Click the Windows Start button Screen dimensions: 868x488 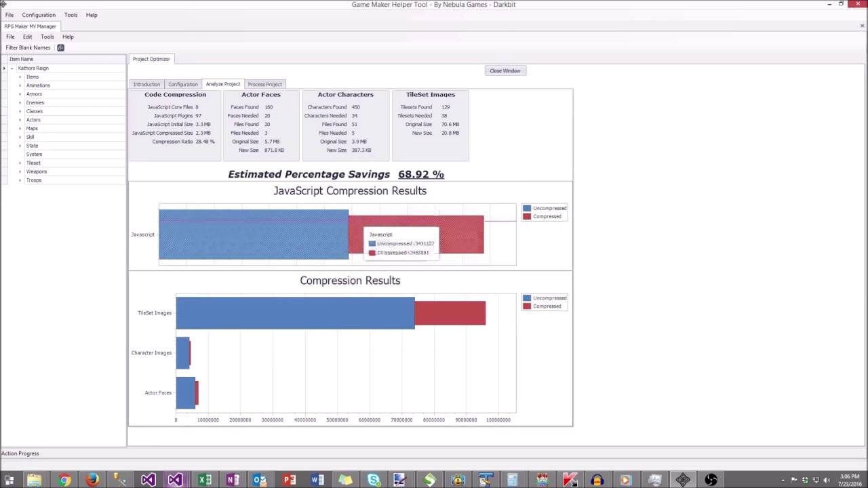coord(9,480)
